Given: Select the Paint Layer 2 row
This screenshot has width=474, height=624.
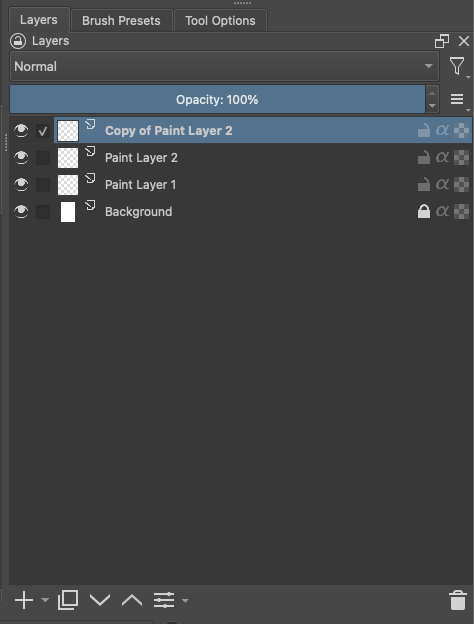Looking at the screenshot, I should 241,158.
